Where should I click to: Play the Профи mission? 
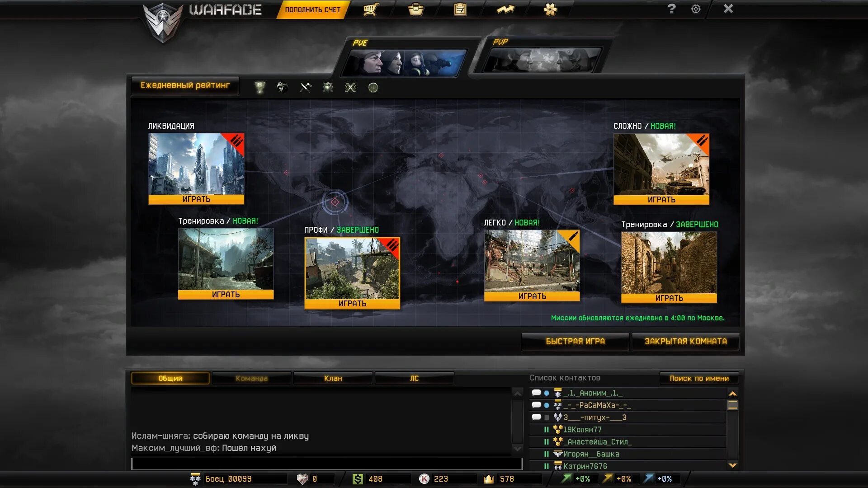click(352, 304)
